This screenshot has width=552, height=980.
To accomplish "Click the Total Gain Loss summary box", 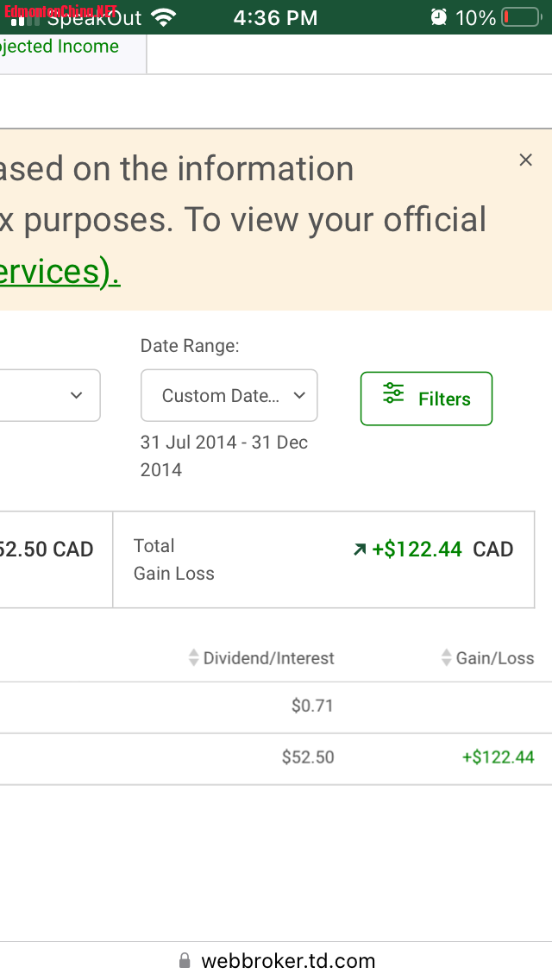I will [x=323, y=559].
